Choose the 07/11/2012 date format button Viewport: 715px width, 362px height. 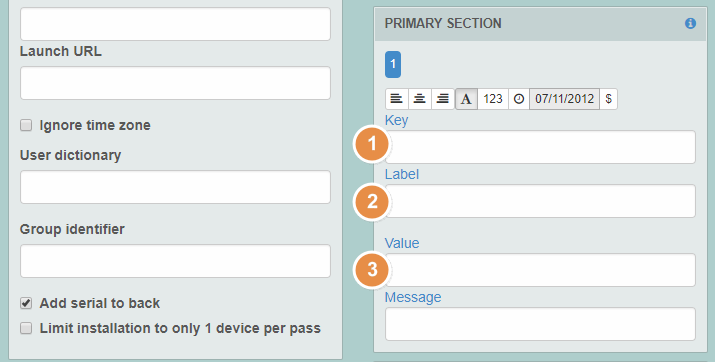click(565, 99)
